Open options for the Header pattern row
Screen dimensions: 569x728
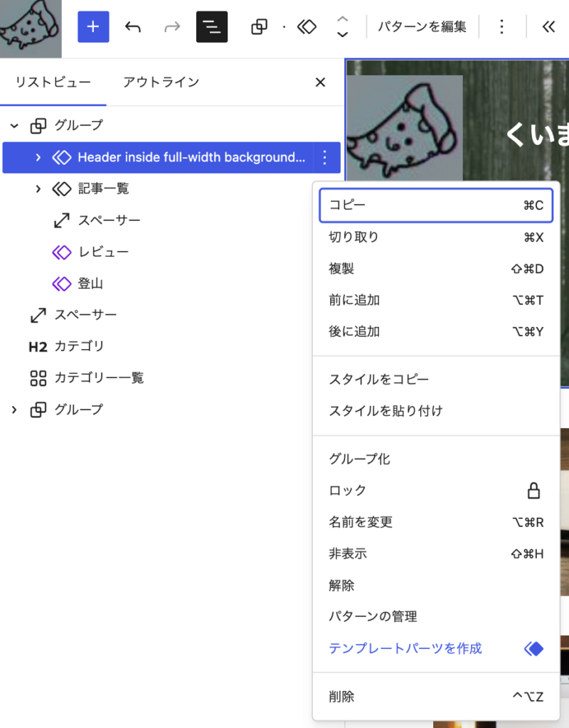pos(325,157)
